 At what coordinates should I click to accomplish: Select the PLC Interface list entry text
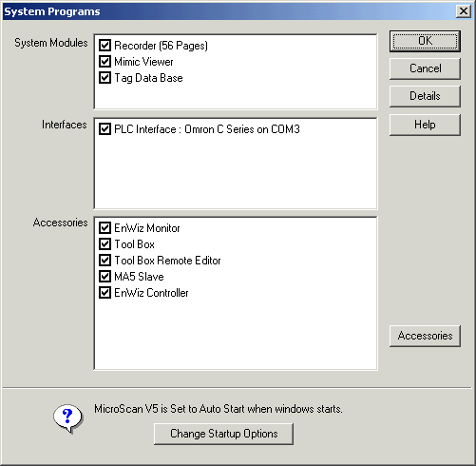(207, 129)
